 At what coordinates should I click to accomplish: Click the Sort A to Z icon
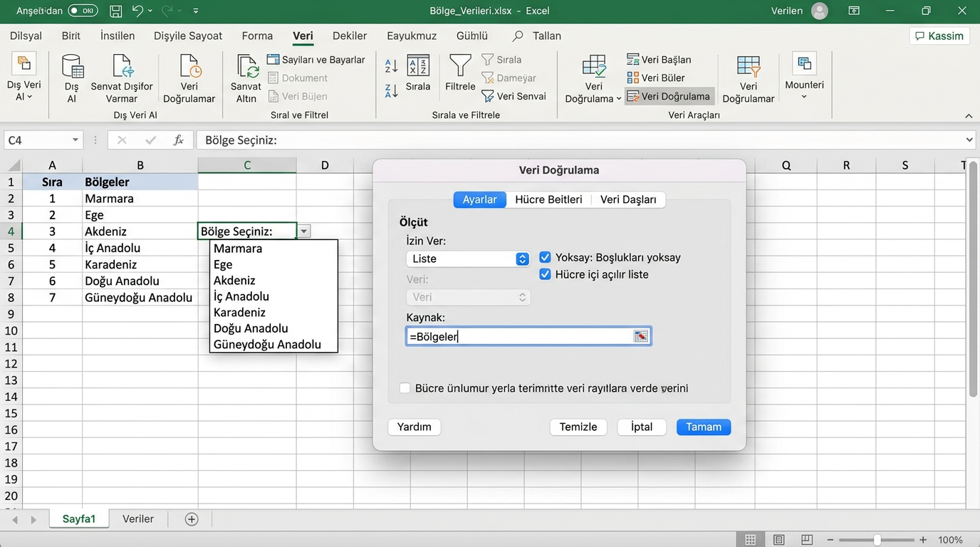[391, 66]
